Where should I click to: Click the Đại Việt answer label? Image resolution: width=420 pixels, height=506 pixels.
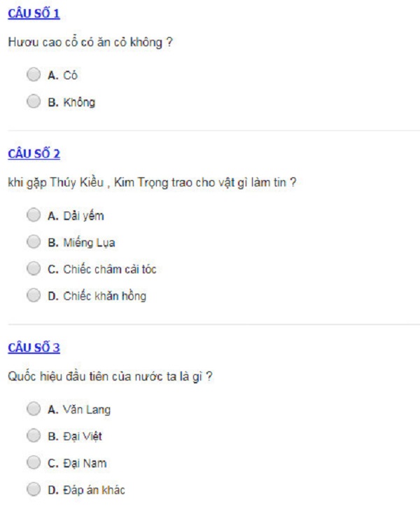point(83,437)
